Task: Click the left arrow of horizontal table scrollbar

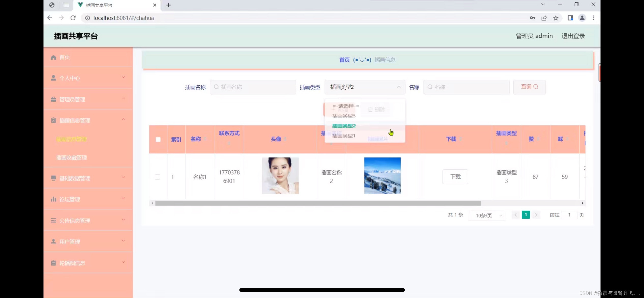Action: (x=152, y=203)
